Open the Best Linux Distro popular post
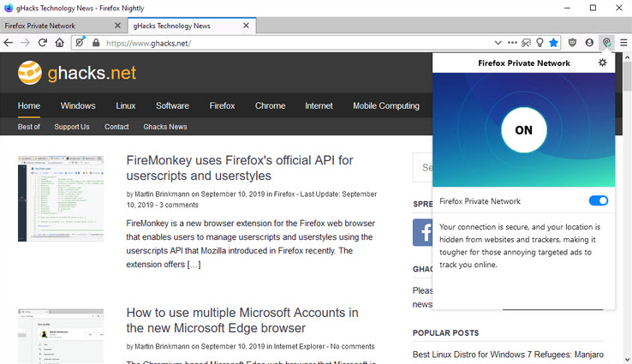The image size is (632, 364). (508, 355)
